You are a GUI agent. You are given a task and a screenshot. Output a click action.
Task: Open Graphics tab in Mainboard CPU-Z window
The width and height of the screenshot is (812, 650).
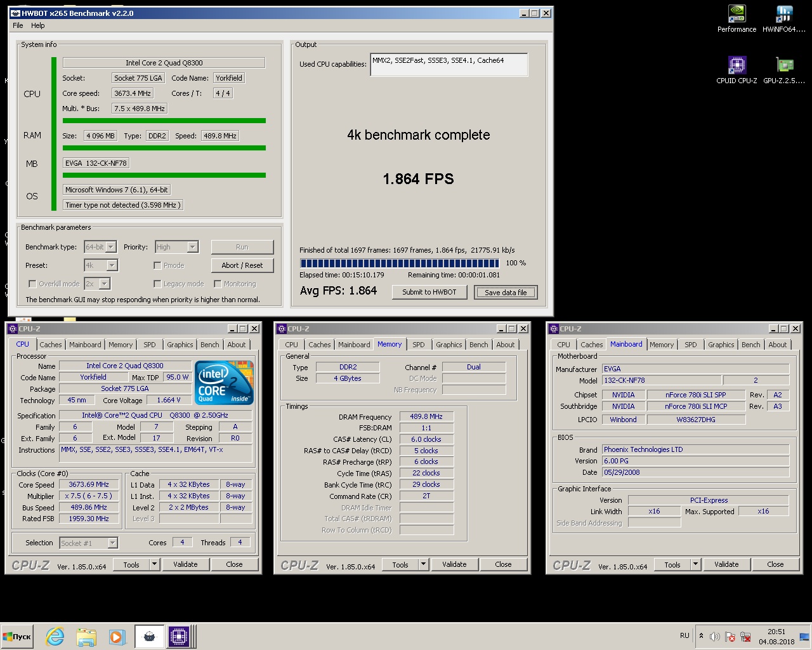pyautogui.click(x=721, y=345)
